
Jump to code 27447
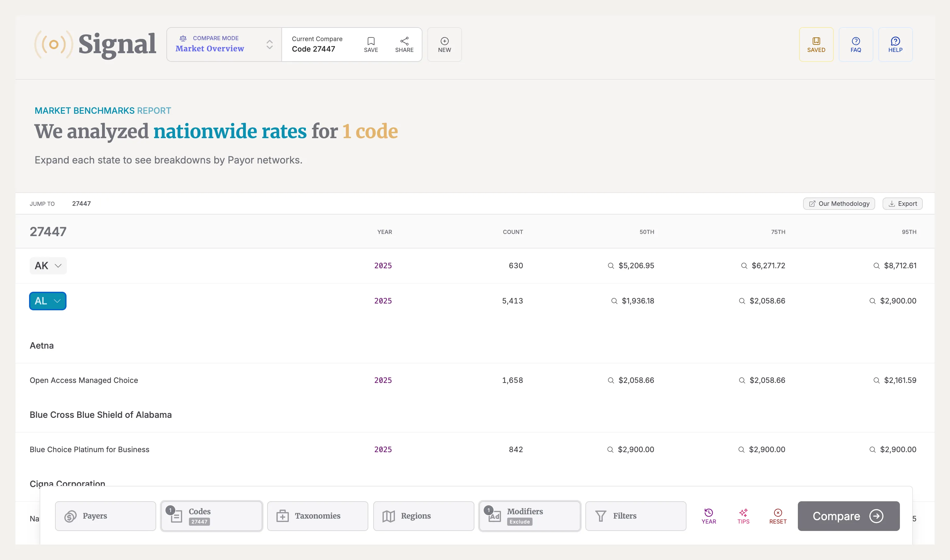(81, 204)
